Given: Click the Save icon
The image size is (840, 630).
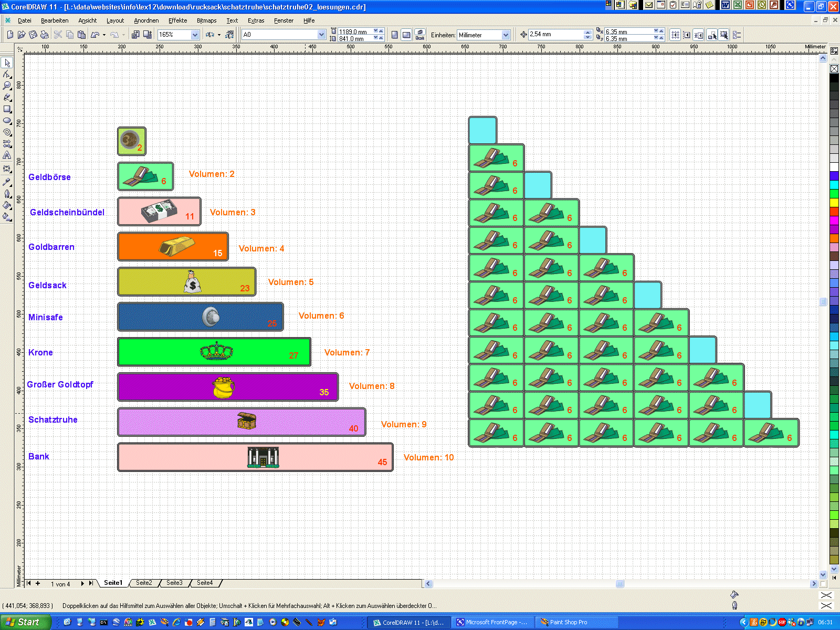Looking at the screenshot, I should [x=33, y=35].
